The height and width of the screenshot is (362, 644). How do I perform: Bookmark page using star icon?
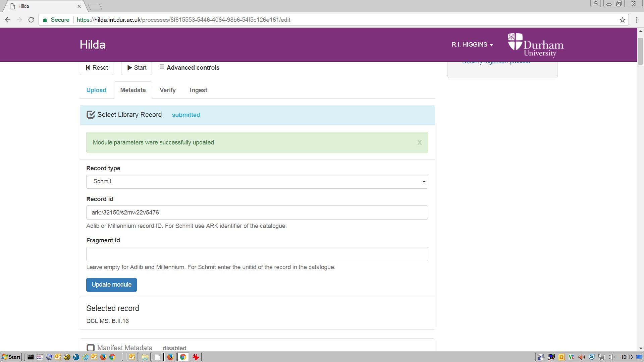click(x=623, y=20)
